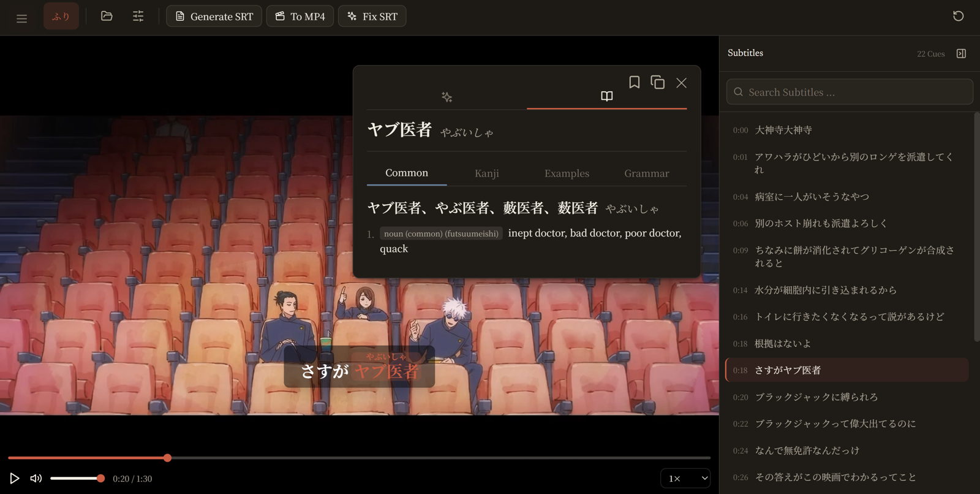Adjust the volume slider
Viewport: 980px width, 494px height.
click(77, 478)
